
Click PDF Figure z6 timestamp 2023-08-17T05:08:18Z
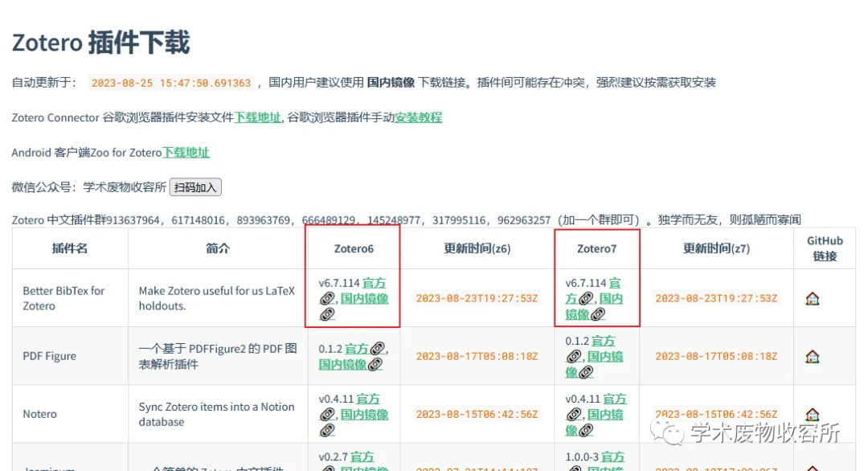pyautogui.click(x=477, y=356)
